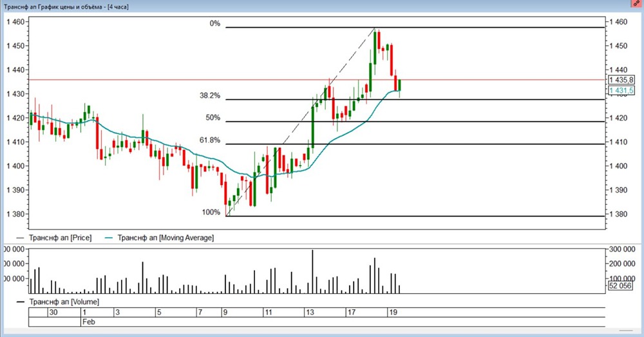Click date label 30 on time axis
This screenshot has width=644, height=337.
pos(53,313)
